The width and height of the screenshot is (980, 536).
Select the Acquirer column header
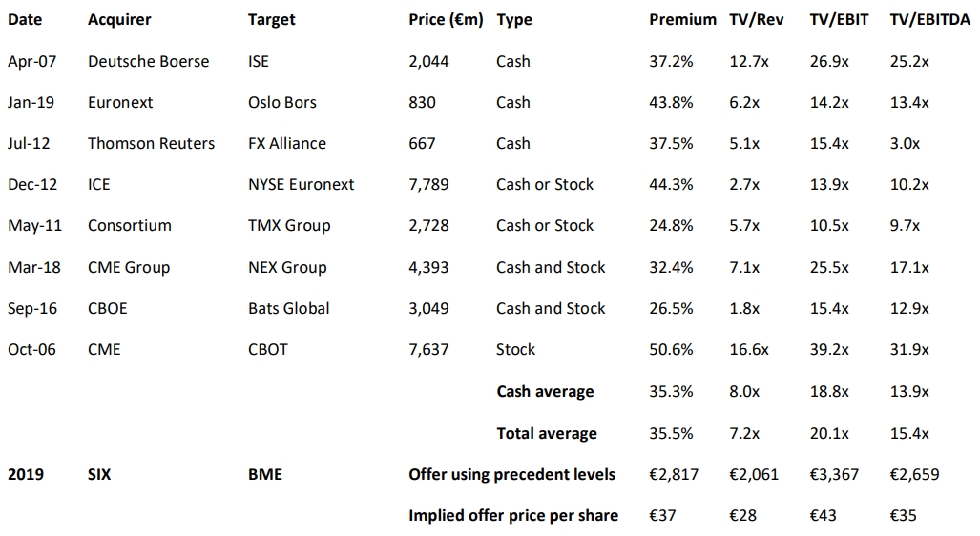119,19
